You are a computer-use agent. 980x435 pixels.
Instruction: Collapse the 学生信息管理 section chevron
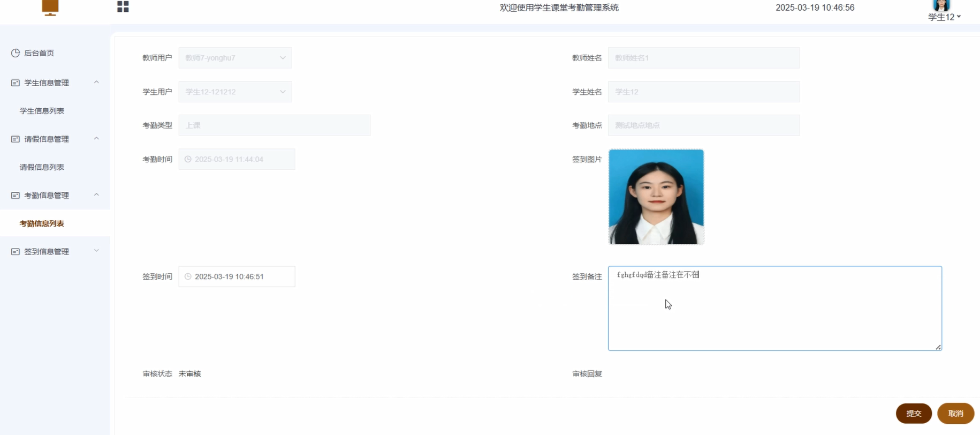tap(96, 82)
